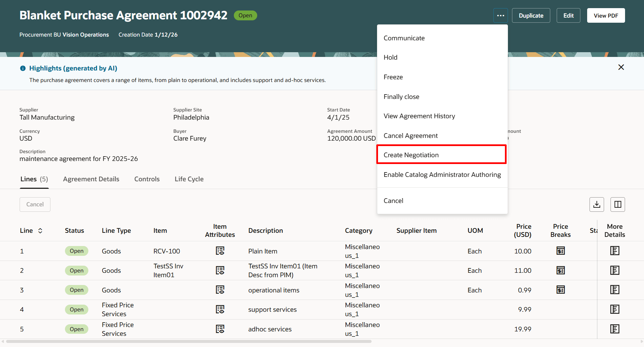The image size is (644, 347).
Task: Click the ellipsis actions icon in the header
Action: click(501, 15)
